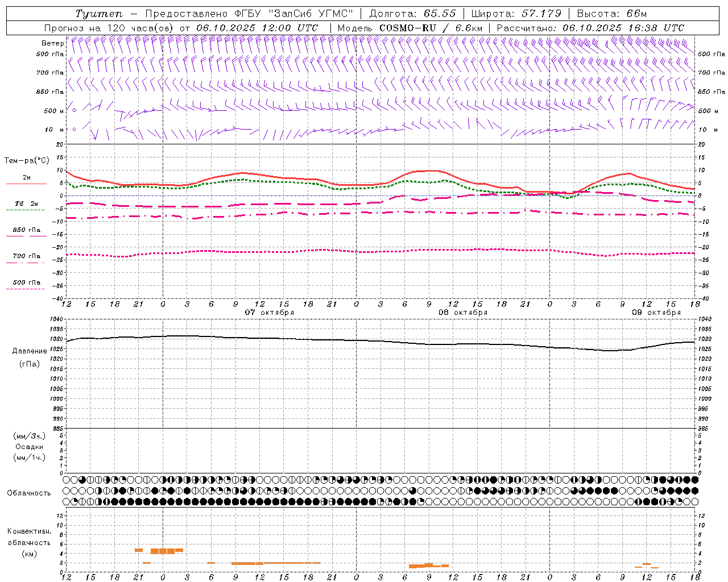Click the "(мм/1ч.)" unit label
This screenshot has width=728, height=582.
pyautogui.click(x=30, y=458)
